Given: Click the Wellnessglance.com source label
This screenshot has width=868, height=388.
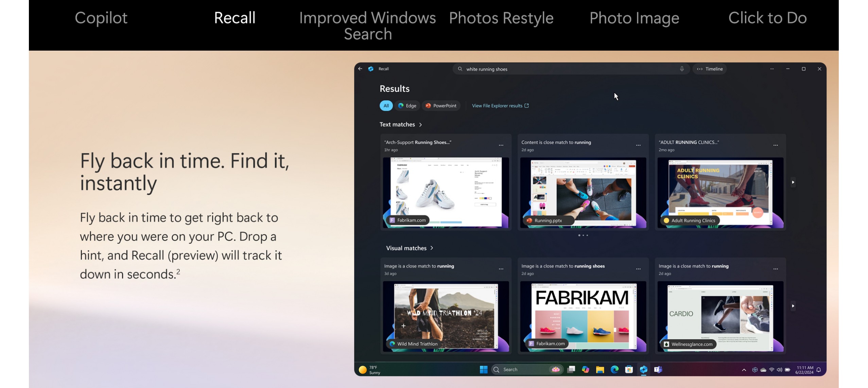Looking at the screenshot, I should click(689, 344).
